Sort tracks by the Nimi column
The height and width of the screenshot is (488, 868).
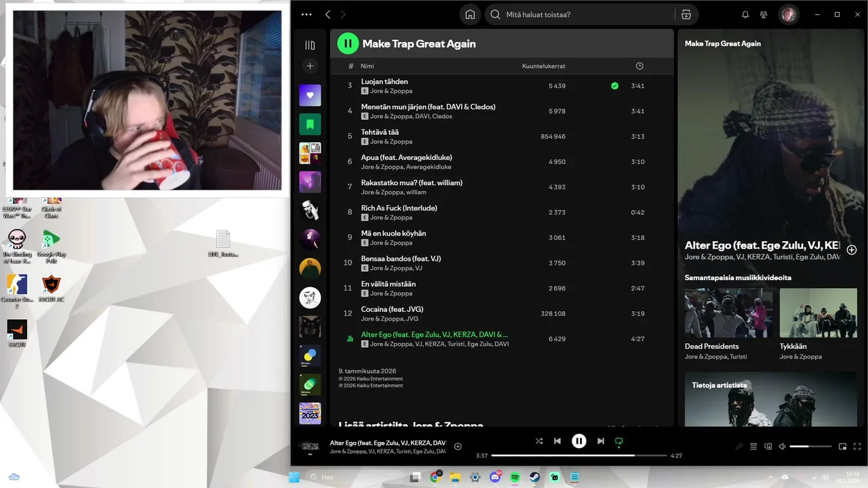pos(367,66)
